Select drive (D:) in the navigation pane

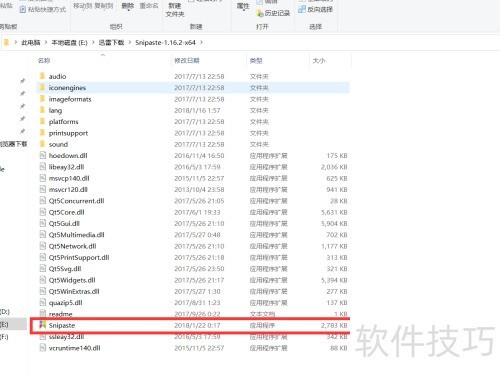(x=5, y=312)
